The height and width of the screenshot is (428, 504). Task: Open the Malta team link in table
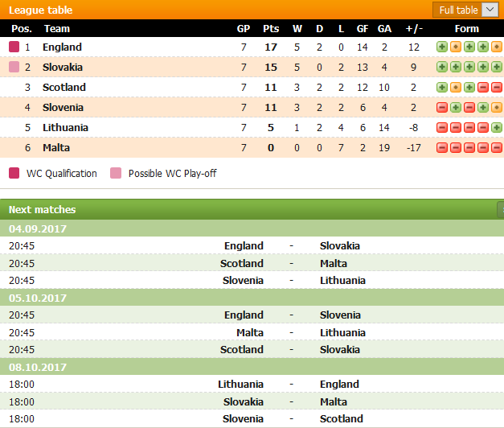pos(56,147)
